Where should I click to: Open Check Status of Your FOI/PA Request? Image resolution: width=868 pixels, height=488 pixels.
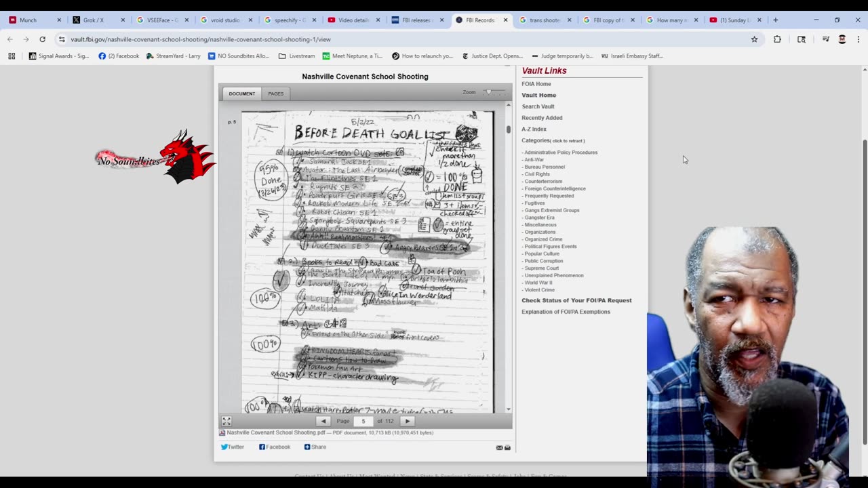(576, 300)
